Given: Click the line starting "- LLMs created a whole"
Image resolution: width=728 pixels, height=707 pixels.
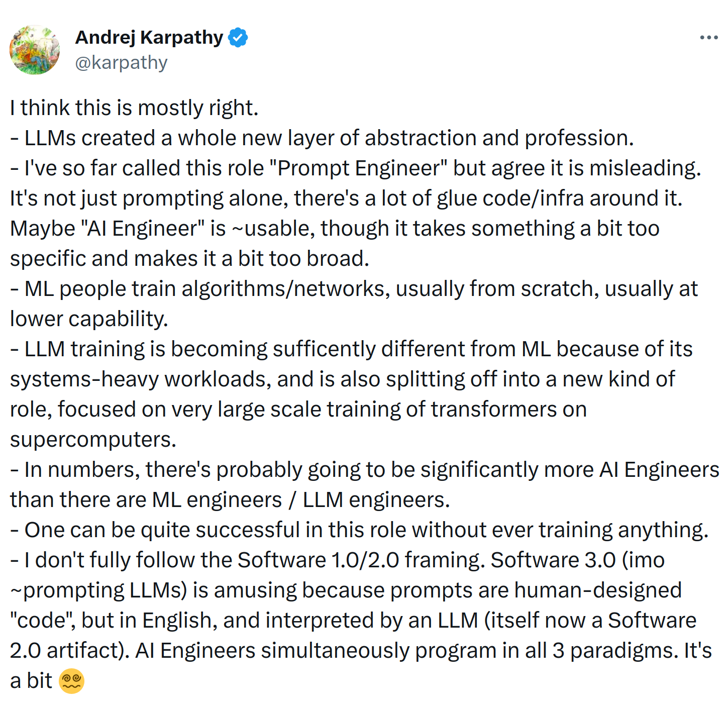Looking at the screenshot, I should coord(322,138).
